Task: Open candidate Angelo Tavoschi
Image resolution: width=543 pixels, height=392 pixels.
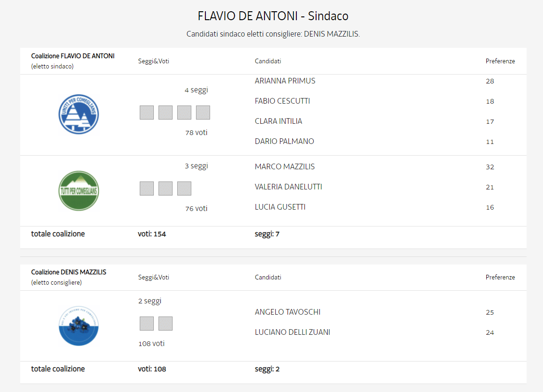Action: pos(287,312)
